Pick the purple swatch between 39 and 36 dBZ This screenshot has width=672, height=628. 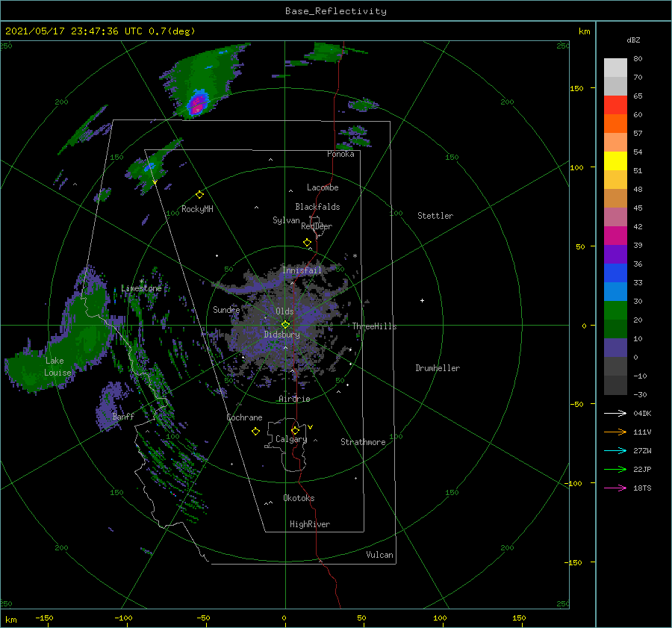615,254
